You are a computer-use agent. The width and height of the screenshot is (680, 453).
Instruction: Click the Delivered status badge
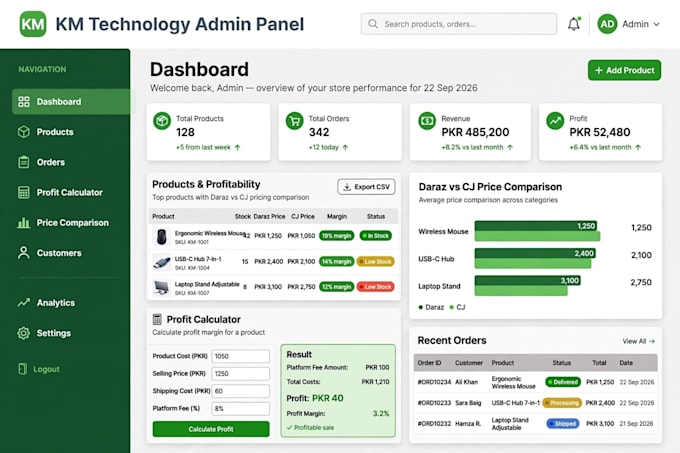(x=563, y=382)
